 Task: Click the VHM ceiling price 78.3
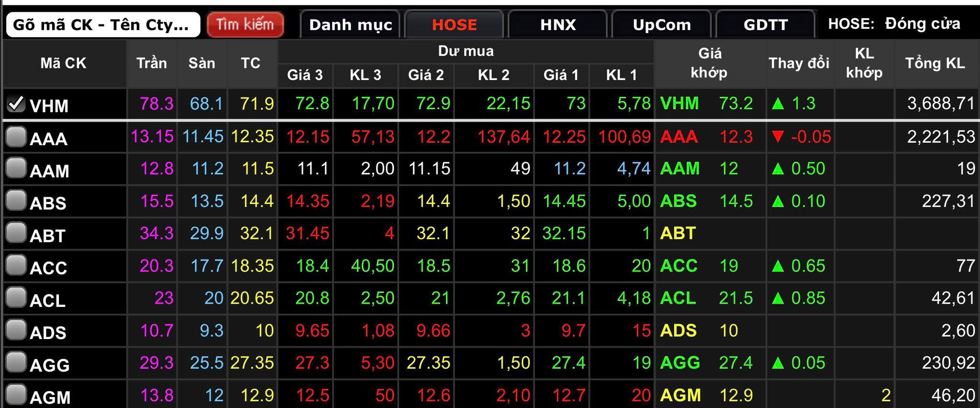(x=156, y=103)
